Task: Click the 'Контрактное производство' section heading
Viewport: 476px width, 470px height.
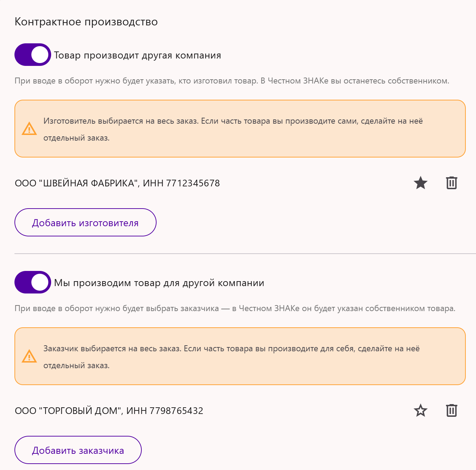Action: coord(86,22)
